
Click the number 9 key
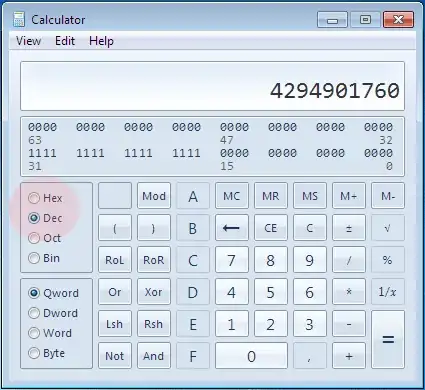point(310,260)
